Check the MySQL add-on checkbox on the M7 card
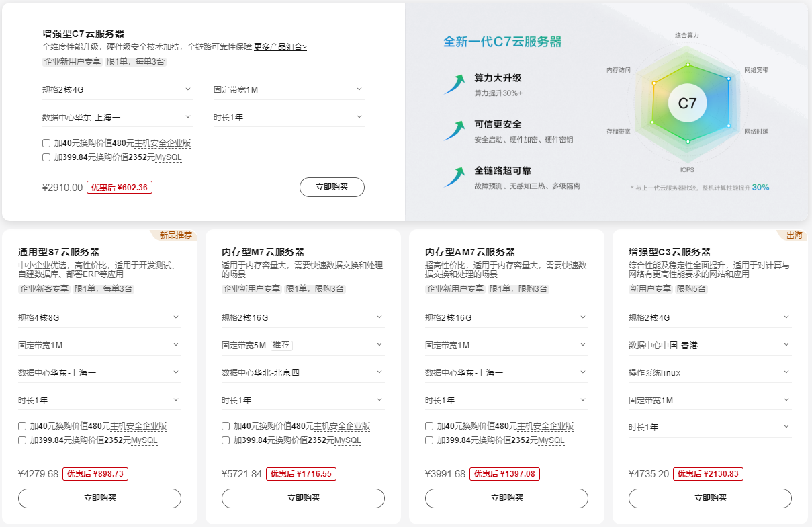Screen dimensions: 812x527 (225, 440)
